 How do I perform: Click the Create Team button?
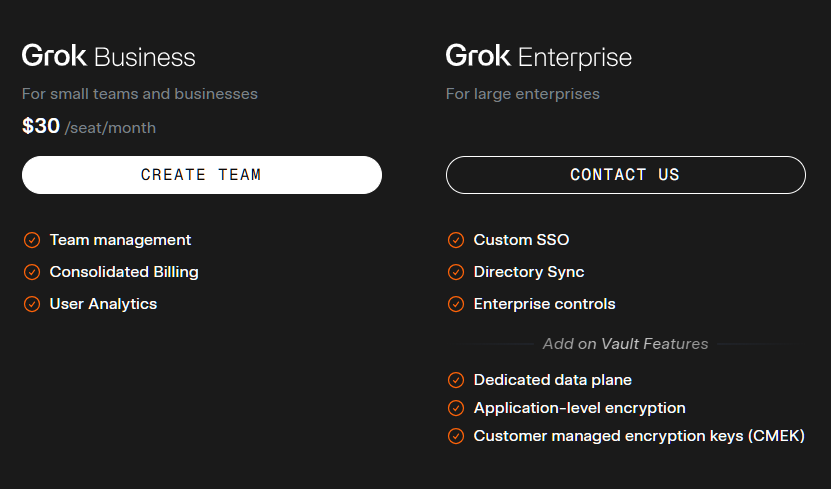point(201,175)
